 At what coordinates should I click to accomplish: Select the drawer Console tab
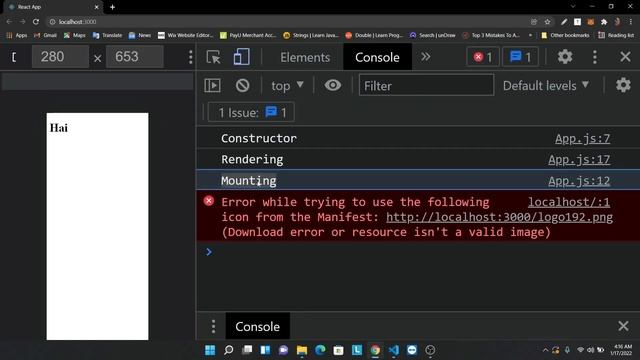coord(258,326)
